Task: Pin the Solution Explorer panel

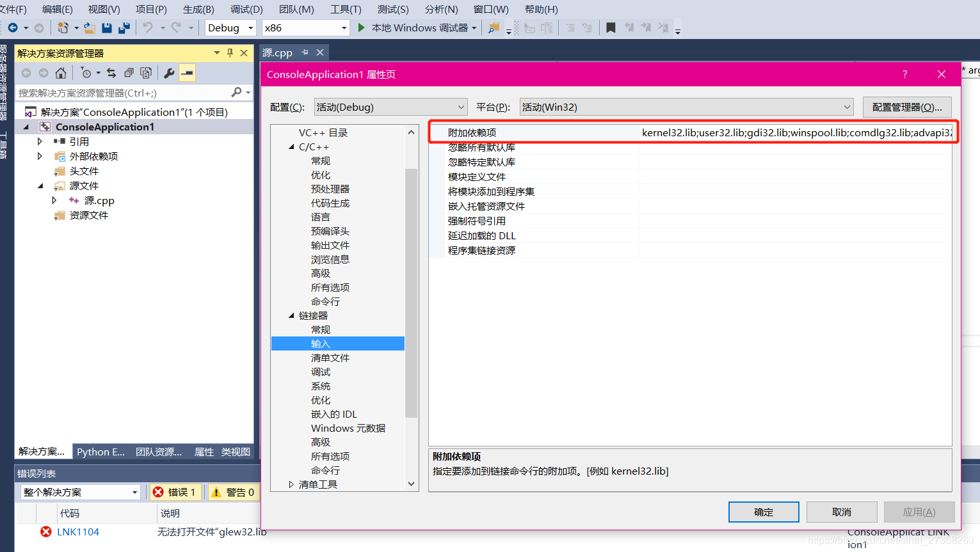Action: [230, 53]
